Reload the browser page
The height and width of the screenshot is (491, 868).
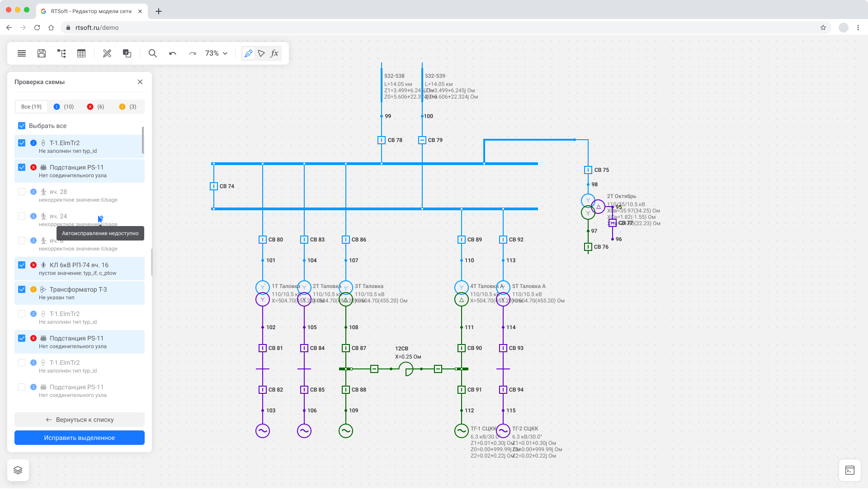pyautogui.click(x=37, y=28)
